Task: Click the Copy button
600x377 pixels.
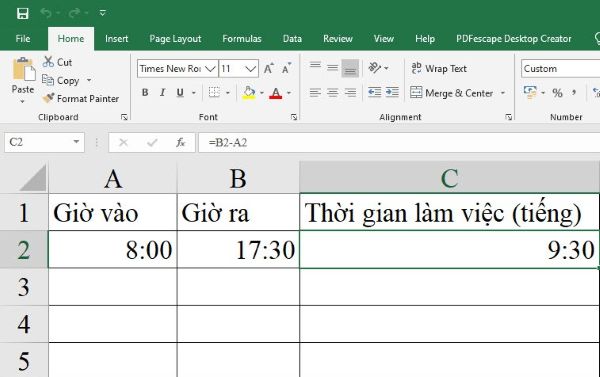Action: point(60,80)
